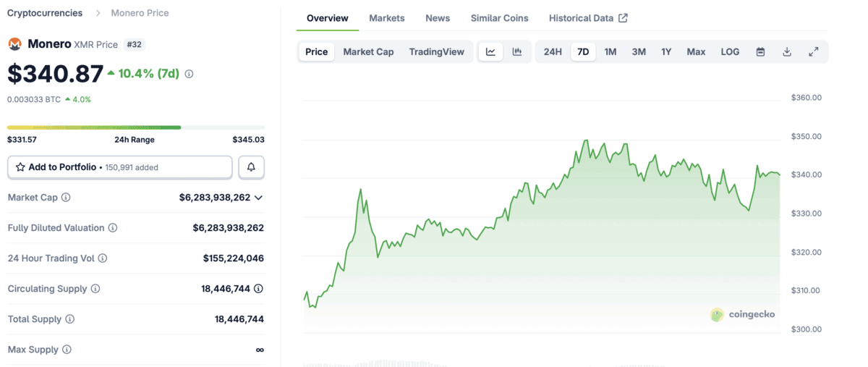Expand the Market Cap value chevron
The width and height of the screenshot is (868, 367).
click(258, 198)
